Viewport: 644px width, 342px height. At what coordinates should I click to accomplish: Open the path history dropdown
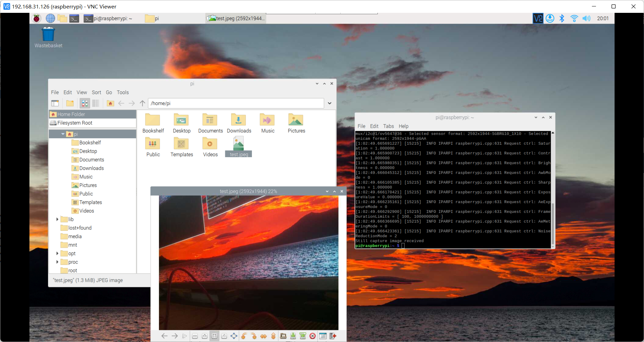coord(329,103)
